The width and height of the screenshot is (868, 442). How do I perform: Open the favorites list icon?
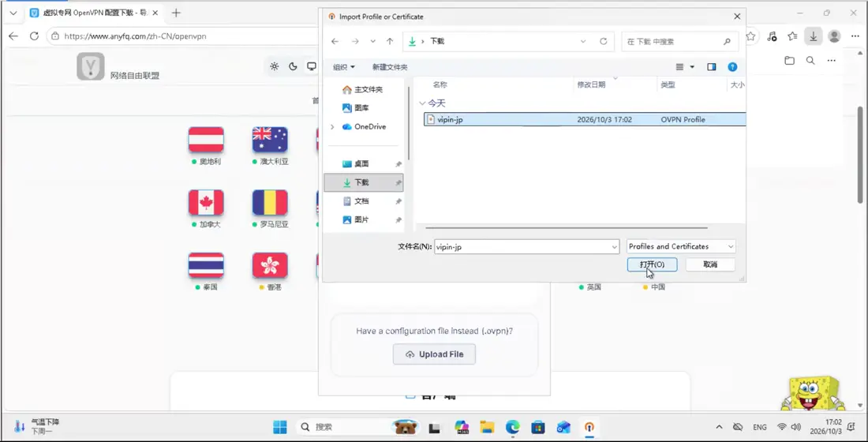coord(793,36)
